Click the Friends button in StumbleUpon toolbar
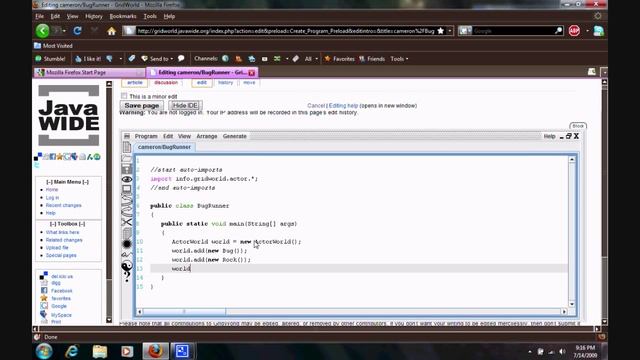 pos(372,59)
